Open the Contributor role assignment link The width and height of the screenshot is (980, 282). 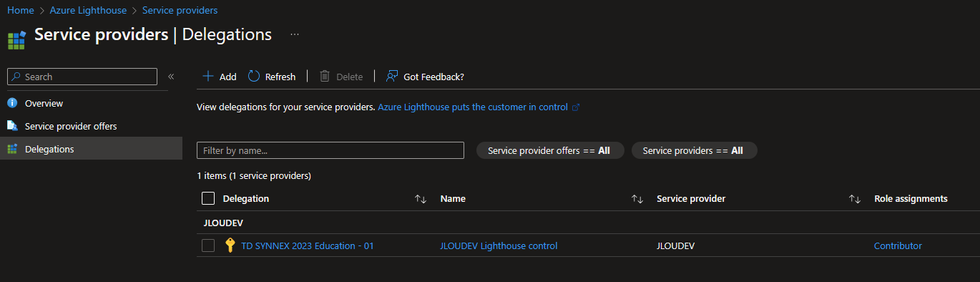point(898,245)
